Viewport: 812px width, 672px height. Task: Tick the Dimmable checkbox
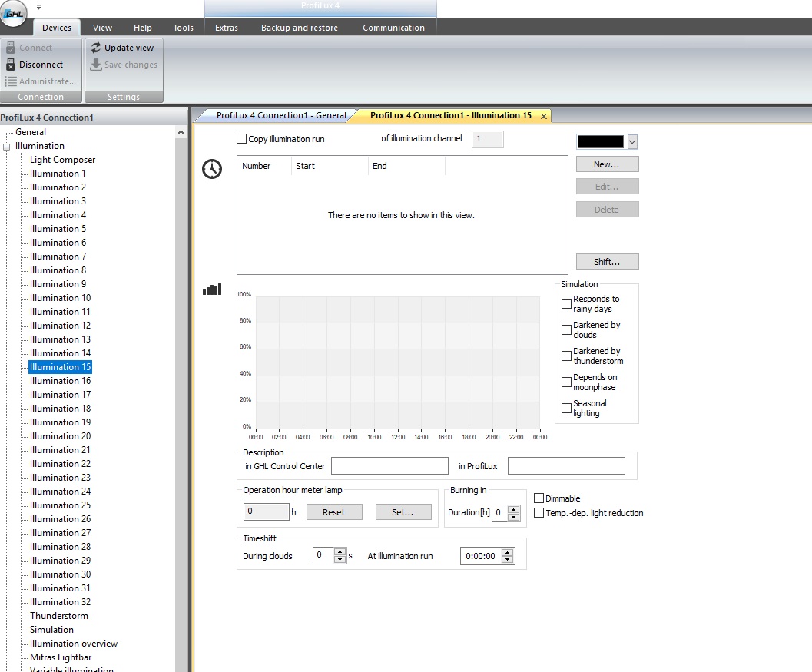tap(539, 498)
